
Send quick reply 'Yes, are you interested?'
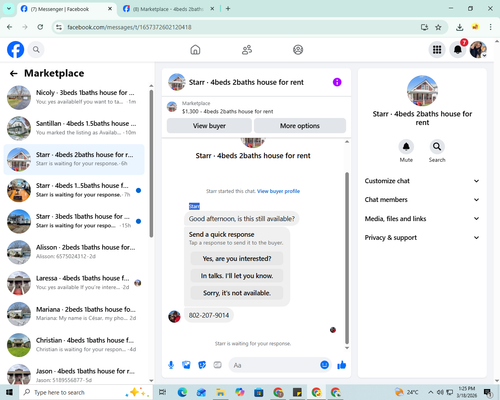coord(237,259)
